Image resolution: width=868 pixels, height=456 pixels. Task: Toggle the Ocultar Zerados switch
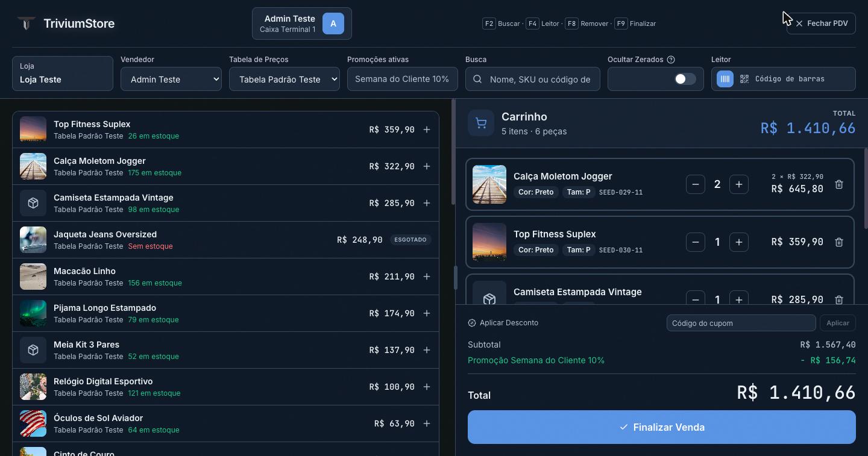coord(685,79)
